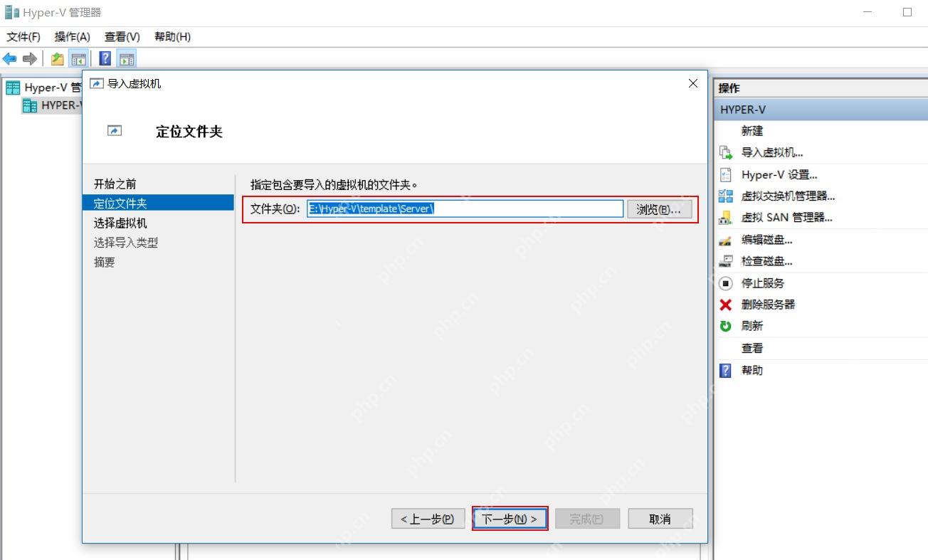Image resolution: width=928 pixels, height=560 pixels.
Task: Click the 检查磁盘... icon
Action: click(x=726, y=261)
